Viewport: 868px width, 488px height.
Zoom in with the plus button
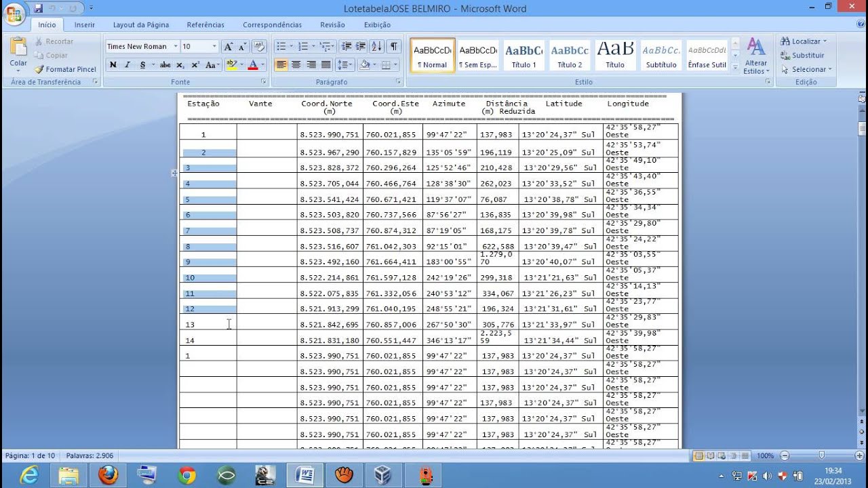860,456
